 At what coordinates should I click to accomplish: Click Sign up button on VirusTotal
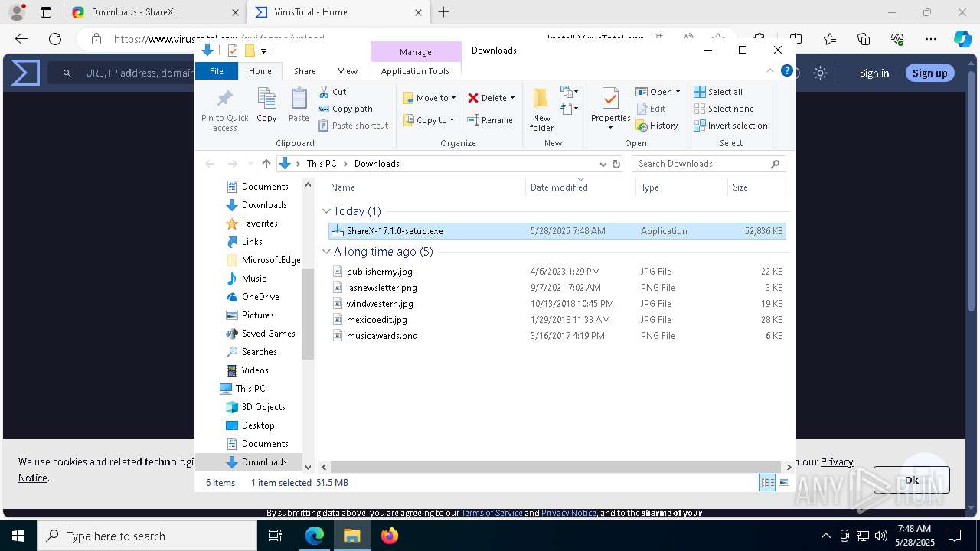tap(930, 73)
